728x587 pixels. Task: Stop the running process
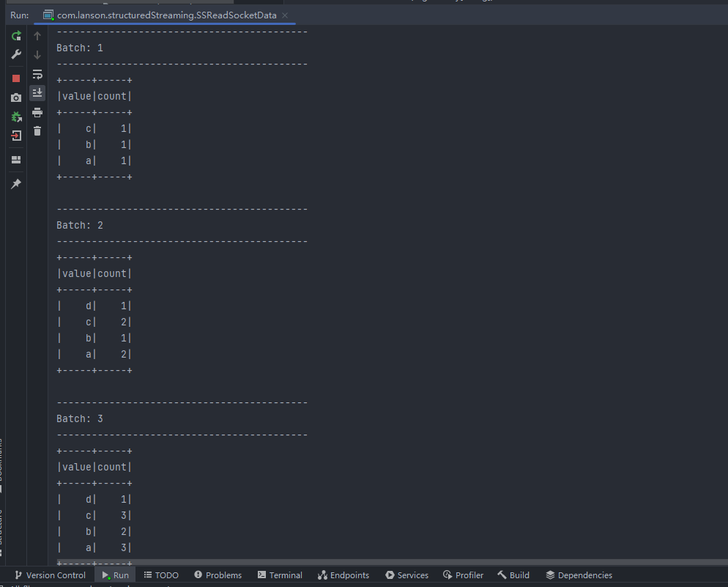[16, 78]
